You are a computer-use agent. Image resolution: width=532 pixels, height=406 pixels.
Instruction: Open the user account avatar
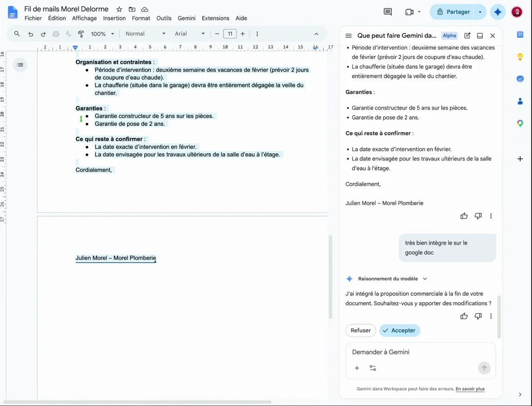click(517, 12)
